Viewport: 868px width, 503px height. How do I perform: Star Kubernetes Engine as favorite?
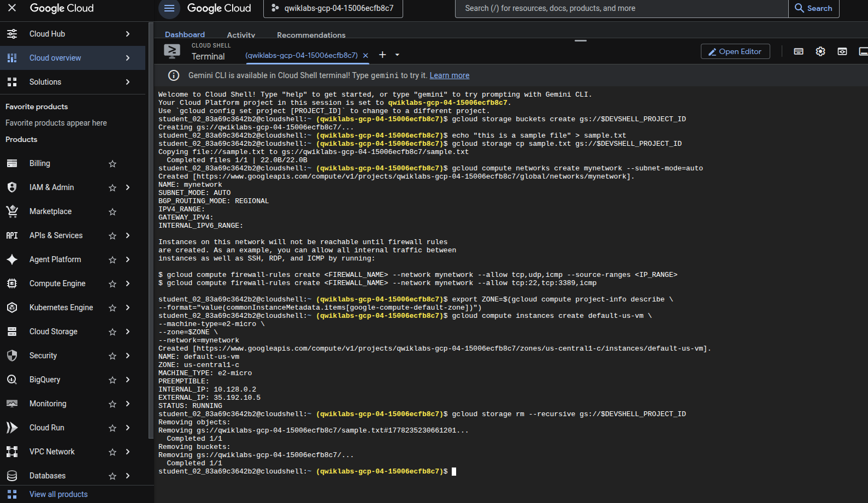(x=113, y=308)
